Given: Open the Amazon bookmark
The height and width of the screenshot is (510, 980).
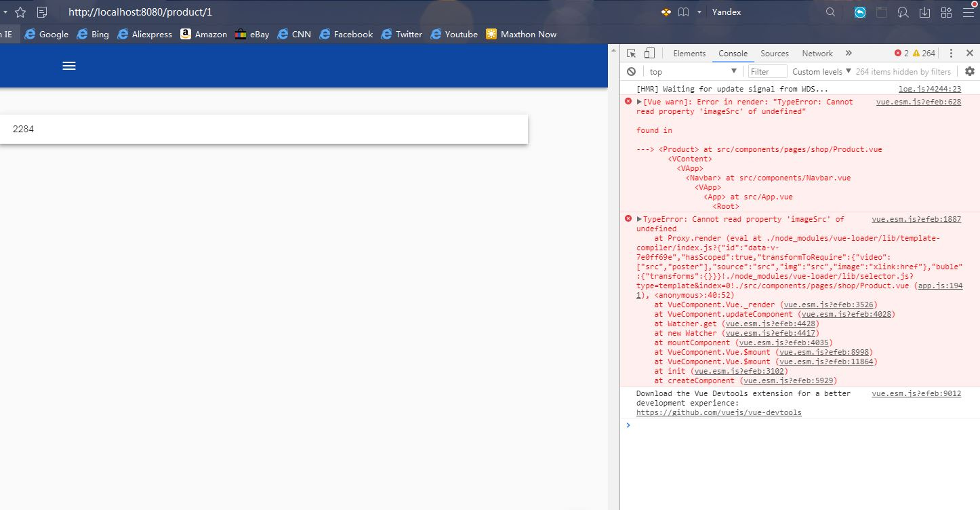Looking at the screenshot, I should click(203, 34).
